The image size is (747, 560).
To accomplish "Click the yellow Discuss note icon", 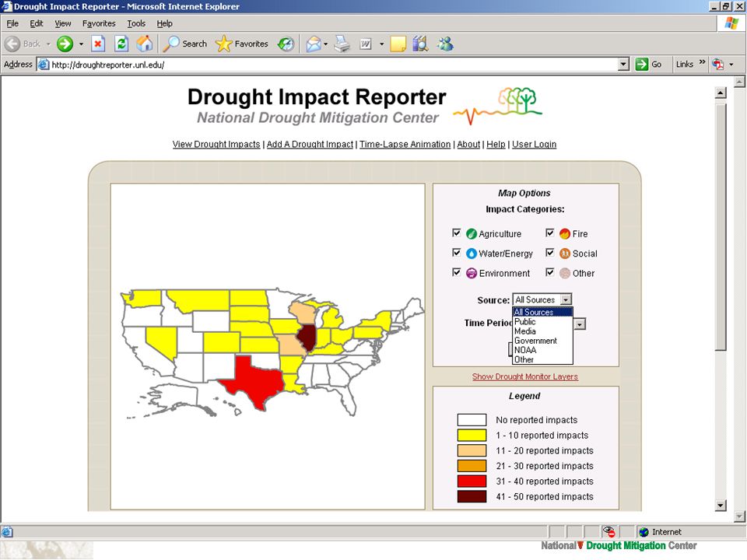I will [x=398, y=44].
